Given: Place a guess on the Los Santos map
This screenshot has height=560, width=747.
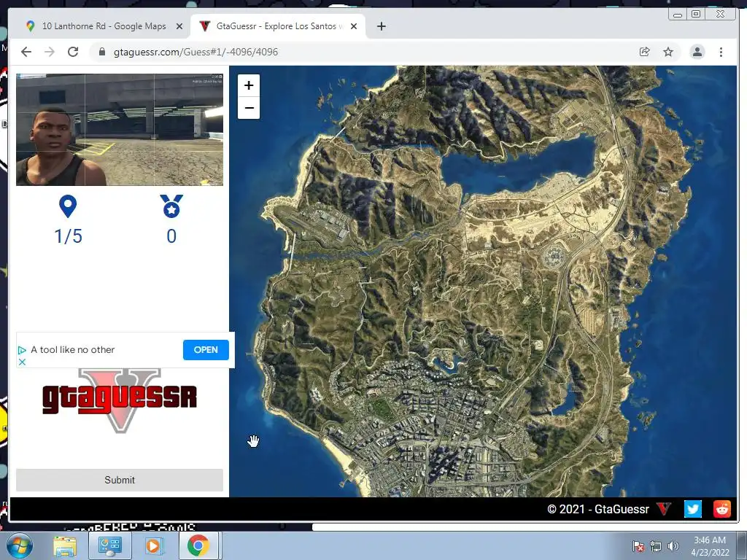Looking at the screenshot, I should [x=483, y=281].
